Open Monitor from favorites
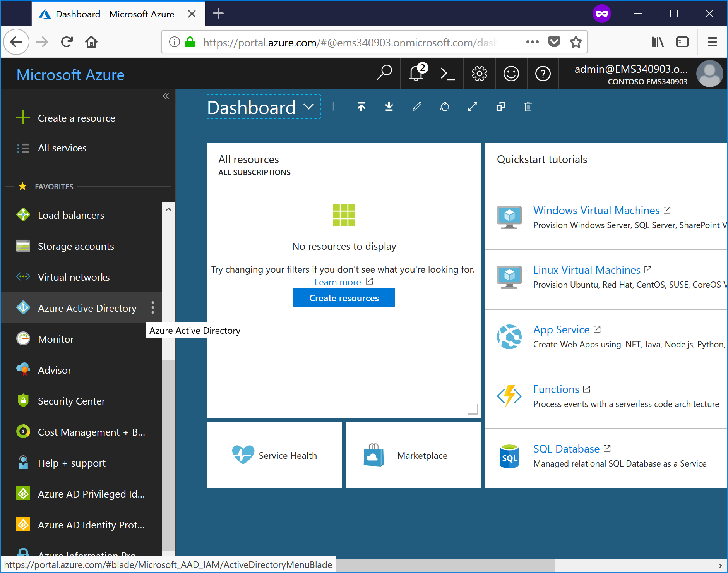The image size is (728, 573). (x=81, y=339)
